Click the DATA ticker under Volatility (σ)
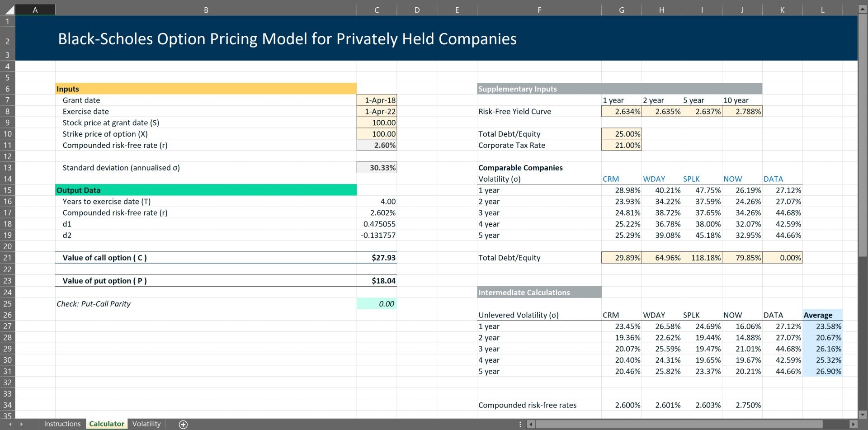 [773, 179]
